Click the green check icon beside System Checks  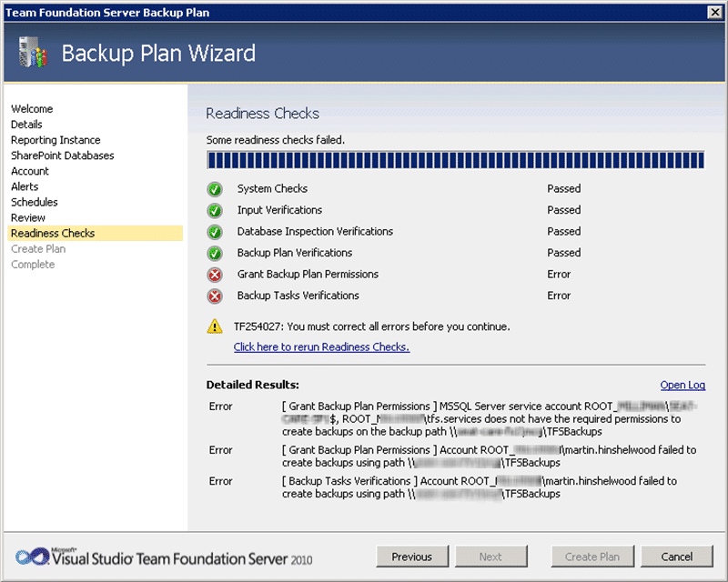click(215, 189)
